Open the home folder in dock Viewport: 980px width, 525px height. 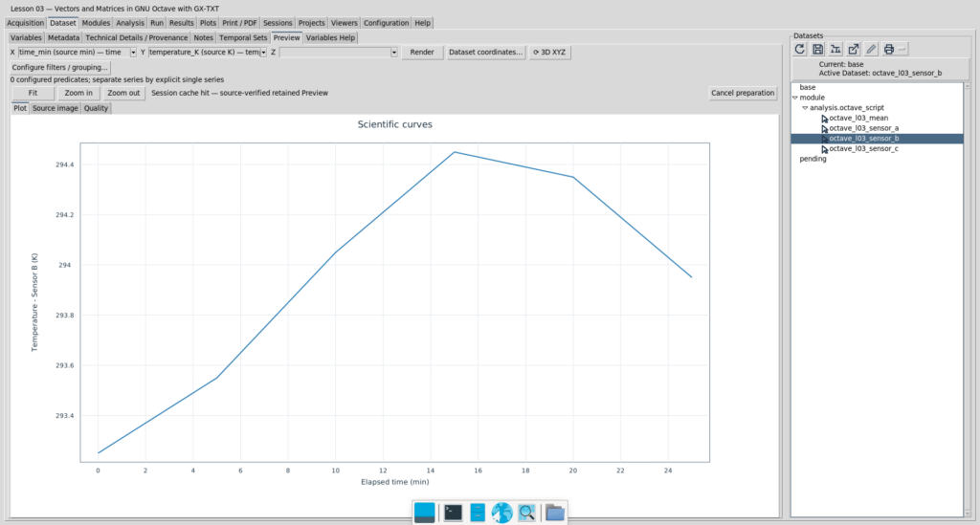pyautogui.click(x=554, y=513)
